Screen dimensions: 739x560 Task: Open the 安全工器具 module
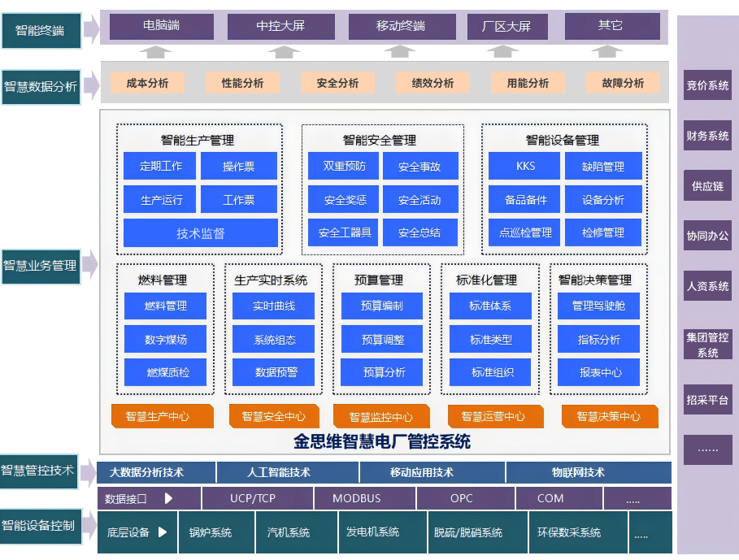click(344, 232)
